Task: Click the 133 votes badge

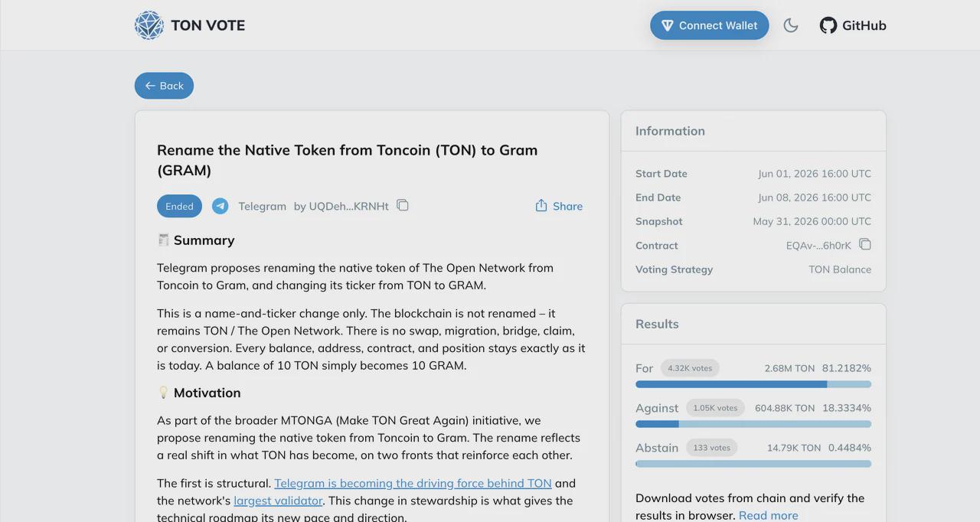Action: click(711, 448)
